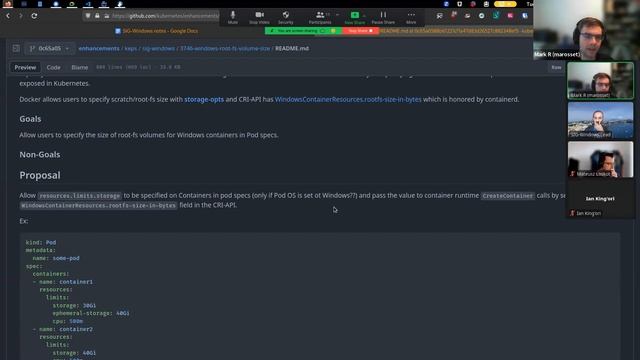Image resolution: width=640 pixels, height=360 pixels.
Task: Select large Mark R (marosset) video
Action: [x=587, y=30]
